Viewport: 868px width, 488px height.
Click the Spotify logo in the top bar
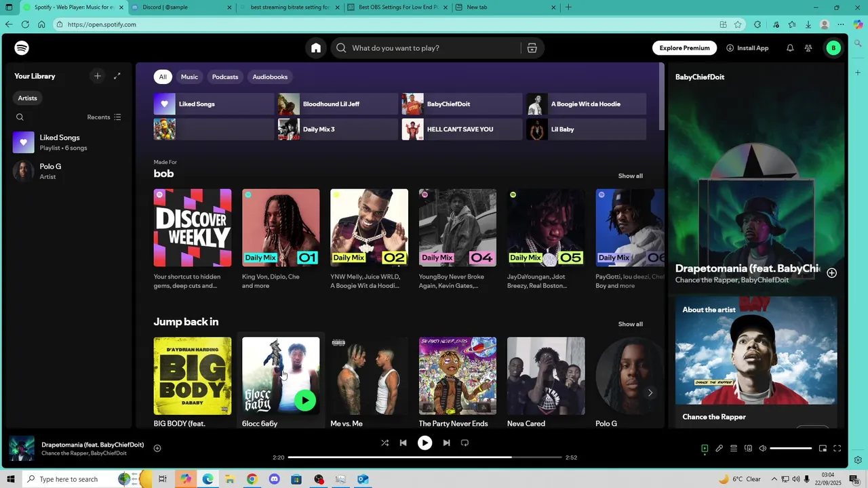point(22,48)
